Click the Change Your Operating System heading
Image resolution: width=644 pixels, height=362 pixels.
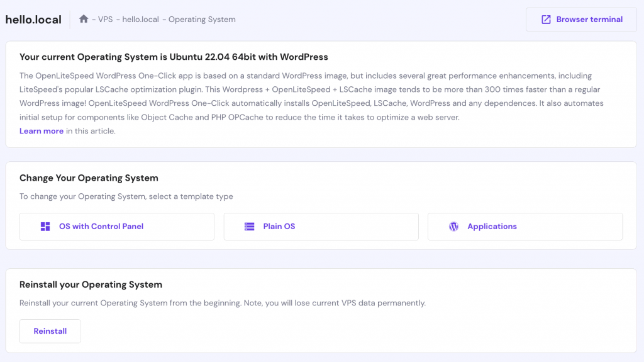[x=89, y=178]
